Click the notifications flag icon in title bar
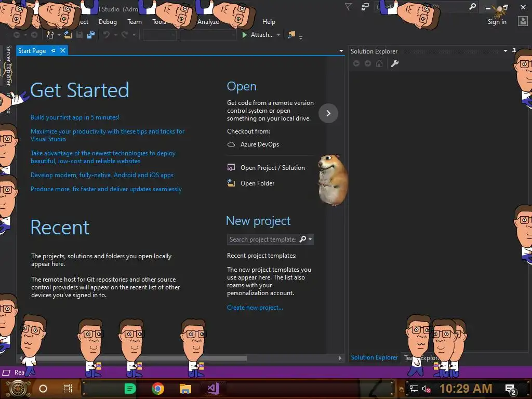532x399 pixels. coord(349,7)
